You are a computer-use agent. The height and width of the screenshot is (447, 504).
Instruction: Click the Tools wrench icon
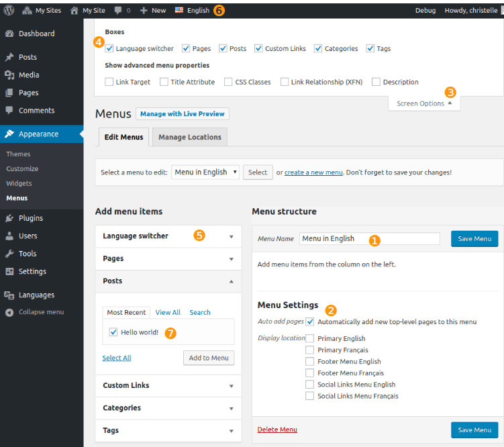[x=9, y=253]
